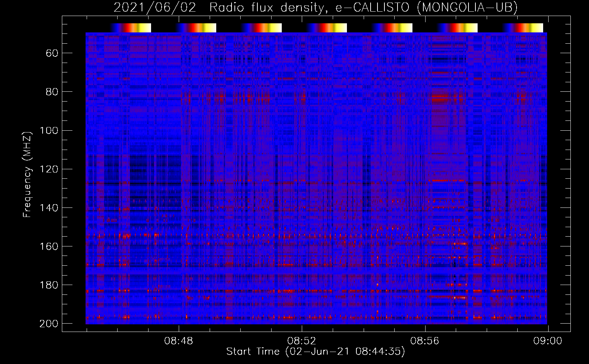589x364 pixels.
Task: Click the spectrogram data area
Action: click(316, 178)
